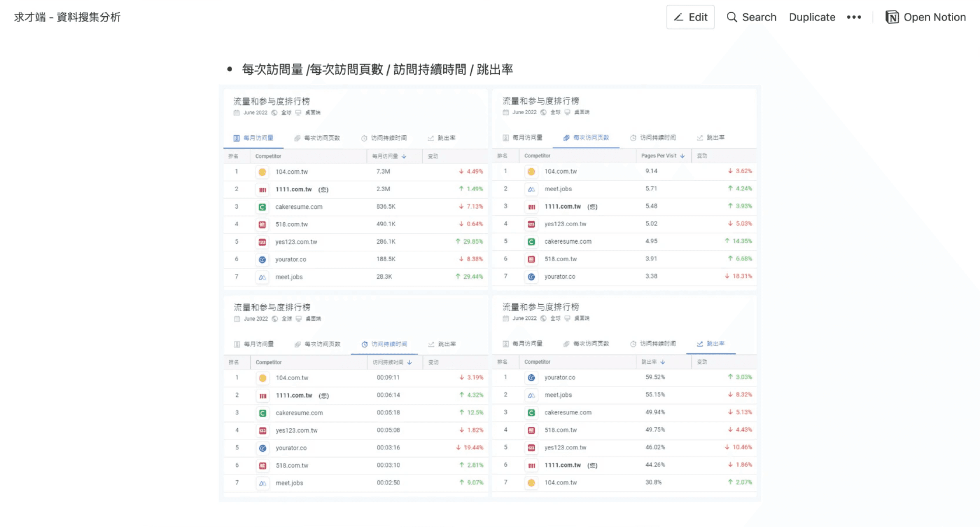This screenshot has width=980, height=527.
Task: Click cakeresume.com favicon in the 00:05:18 row
Action: coord(262,413)
